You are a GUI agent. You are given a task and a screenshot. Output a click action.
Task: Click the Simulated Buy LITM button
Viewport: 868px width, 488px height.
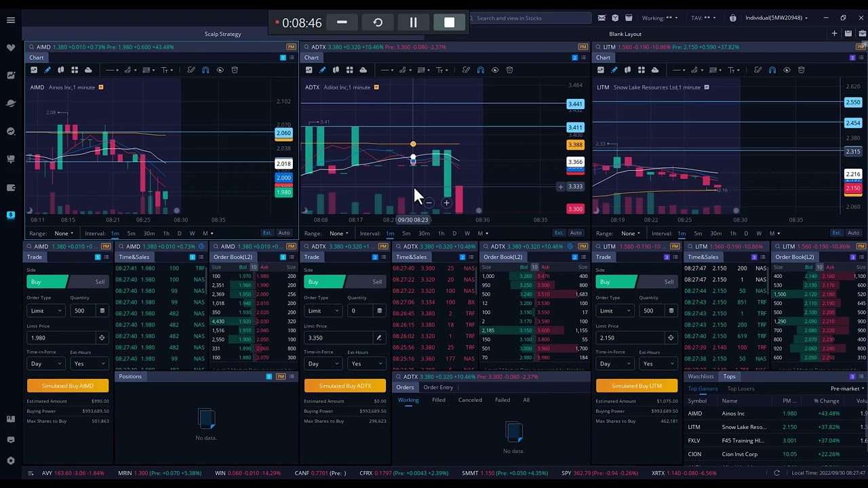pyautogui.click(x=637, y=386)
